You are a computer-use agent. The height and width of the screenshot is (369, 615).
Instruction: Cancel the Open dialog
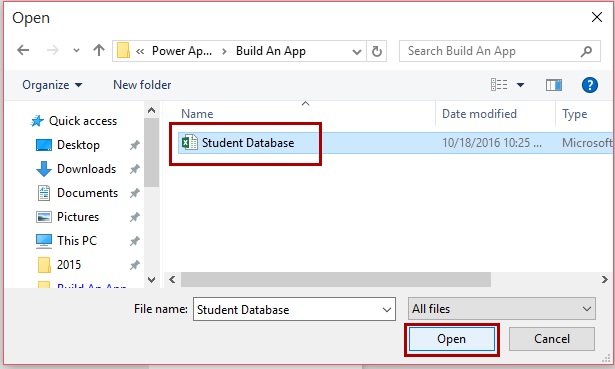click(552, 339)
